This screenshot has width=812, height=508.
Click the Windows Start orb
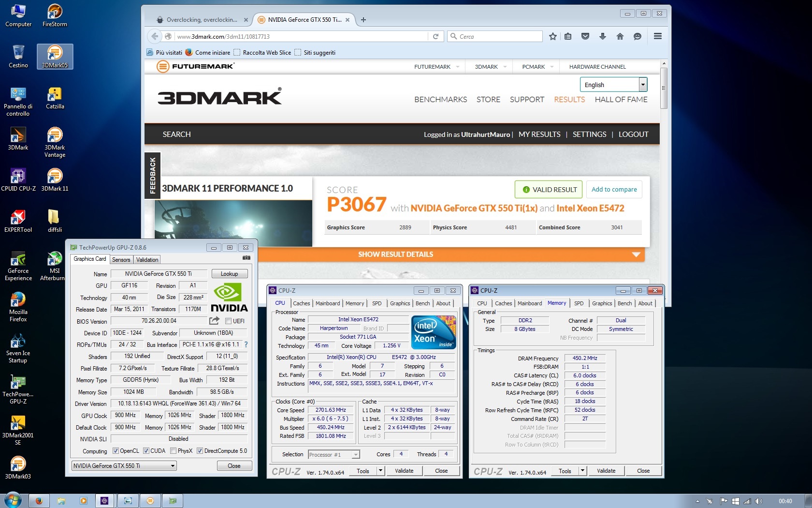pos(13,500)
